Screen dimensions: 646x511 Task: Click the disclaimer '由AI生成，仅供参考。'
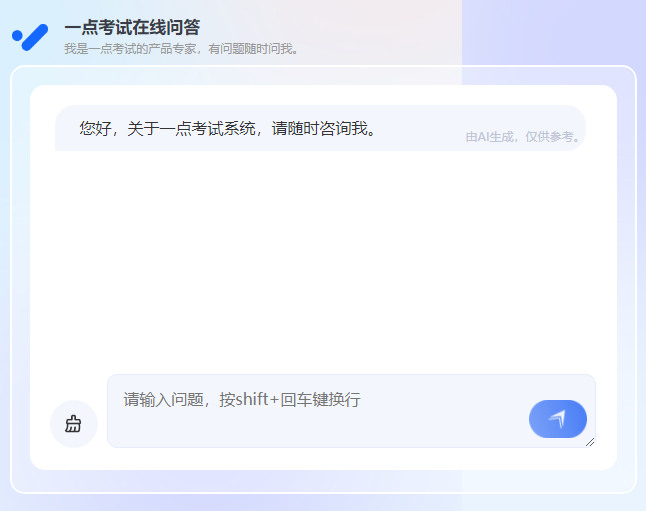(522, 137)
